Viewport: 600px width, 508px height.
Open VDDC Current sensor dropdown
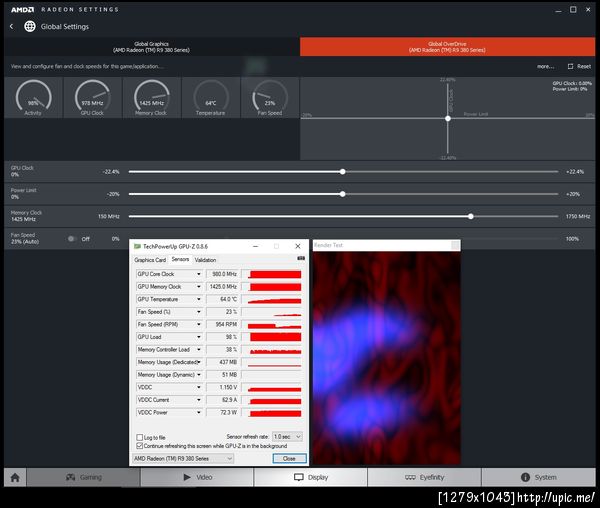click(x=199, y=400)
